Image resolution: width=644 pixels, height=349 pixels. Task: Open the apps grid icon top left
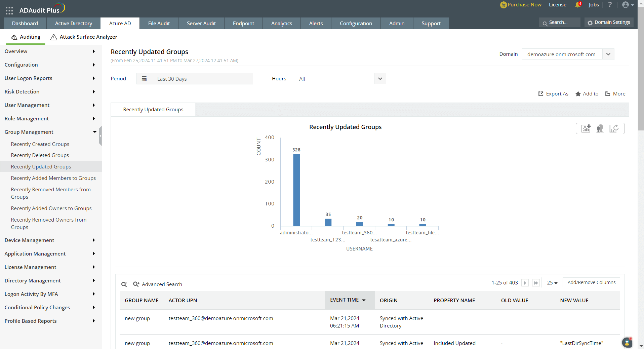tap(9, 10)
